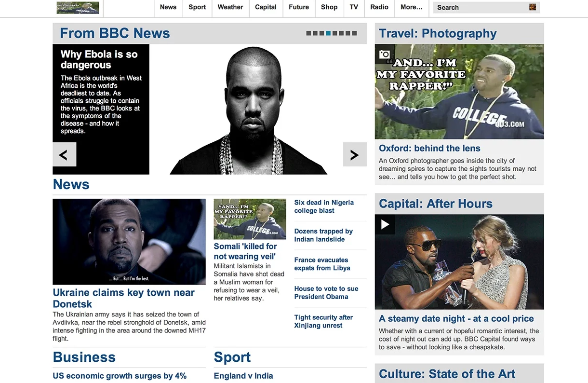Screen dimensions: 588x383
Task: Select the first carousel indicator square
Action: pos(309,33)
